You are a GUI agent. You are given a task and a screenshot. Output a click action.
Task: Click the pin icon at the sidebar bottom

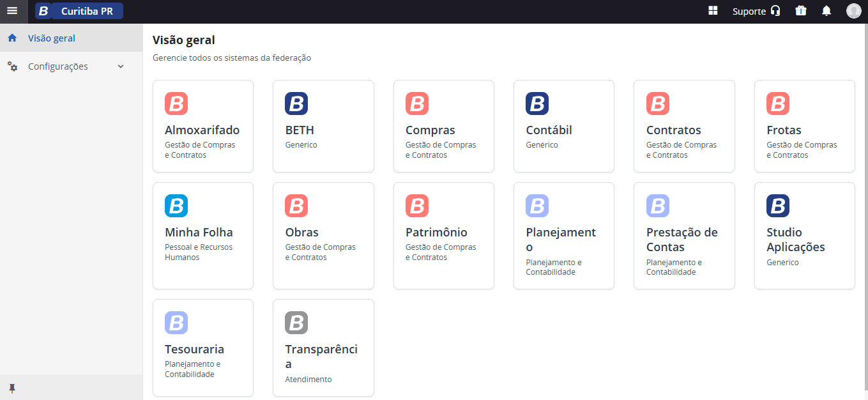coord(12,388)
